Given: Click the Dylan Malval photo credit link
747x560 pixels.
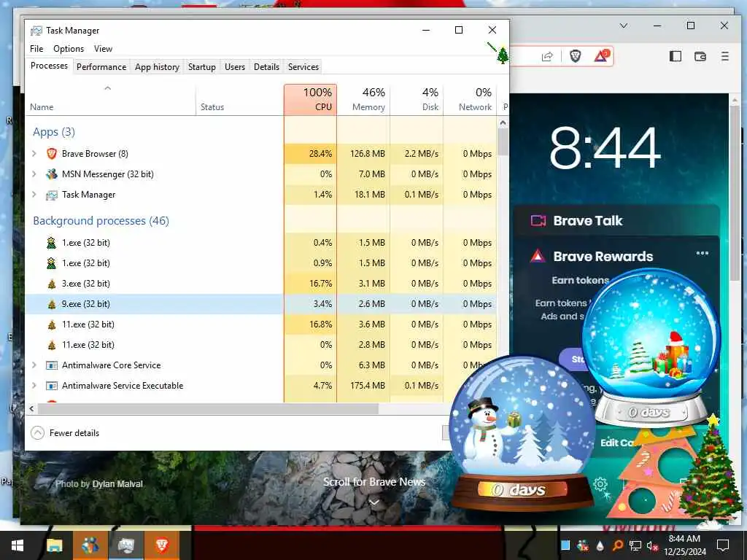Looking at the screenshot, I should click(x=117, y=484).
